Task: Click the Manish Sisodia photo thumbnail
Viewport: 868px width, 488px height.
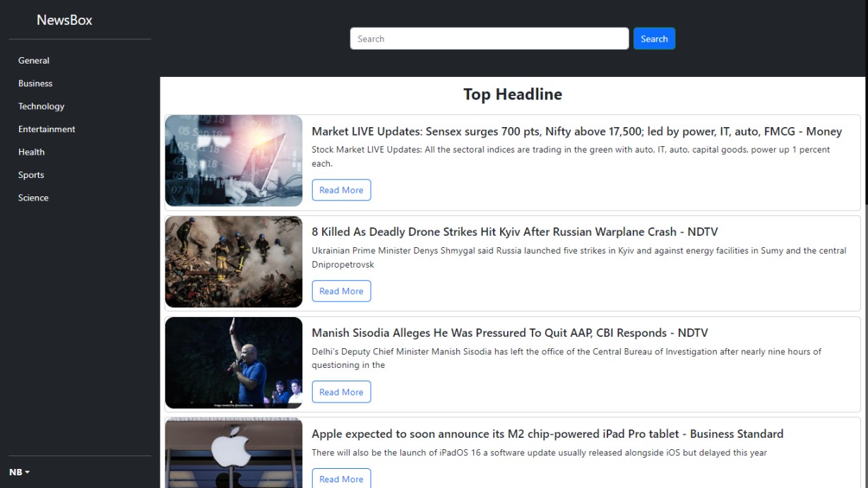Action: pos(234,363)
